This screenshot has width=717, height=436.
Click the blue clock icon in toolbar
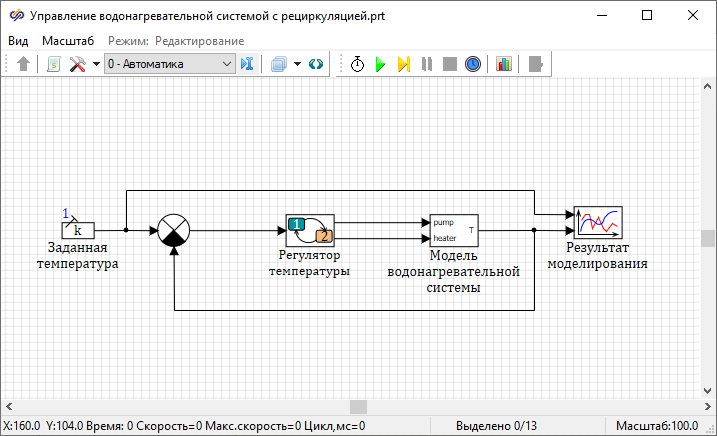coord(473,64)
